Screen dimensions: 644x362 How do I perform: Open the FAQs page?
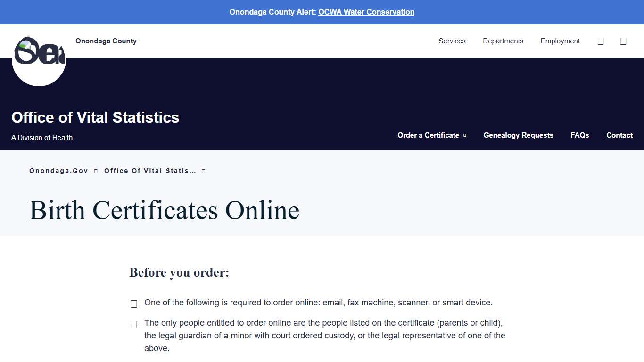point(580,135)
